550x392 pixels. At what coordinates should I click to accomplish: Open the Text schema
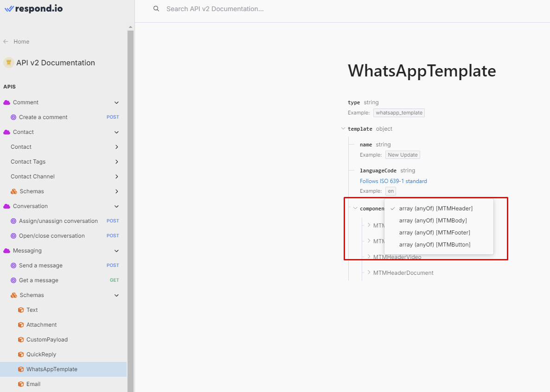click(x=32, y=310)
